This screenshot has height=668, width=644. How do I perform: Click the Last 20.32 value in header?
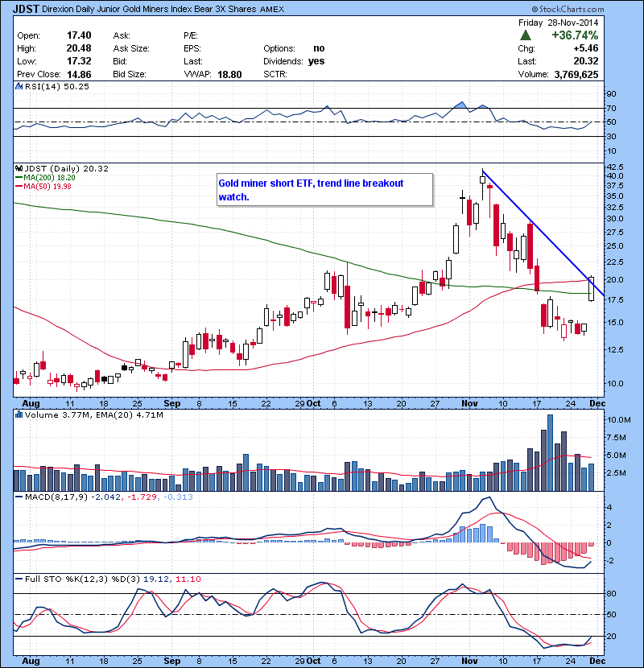[586, 61]
